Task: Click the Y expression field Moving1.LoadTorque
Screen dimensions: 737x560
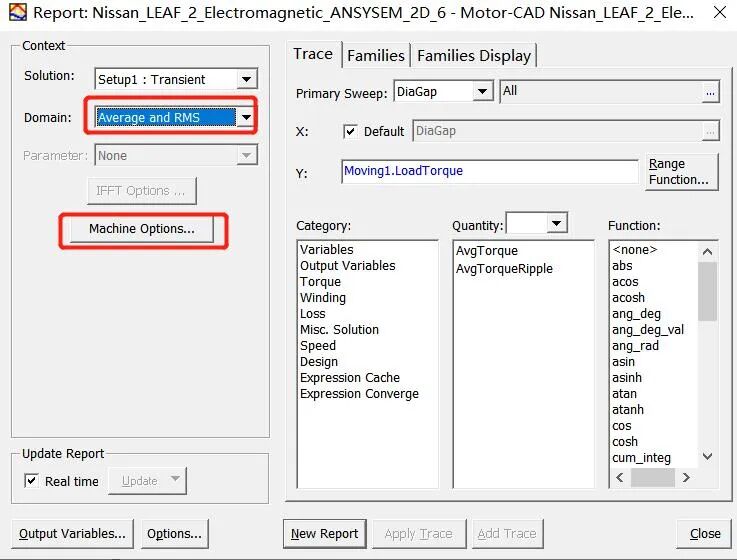Action: click(490, 171)
